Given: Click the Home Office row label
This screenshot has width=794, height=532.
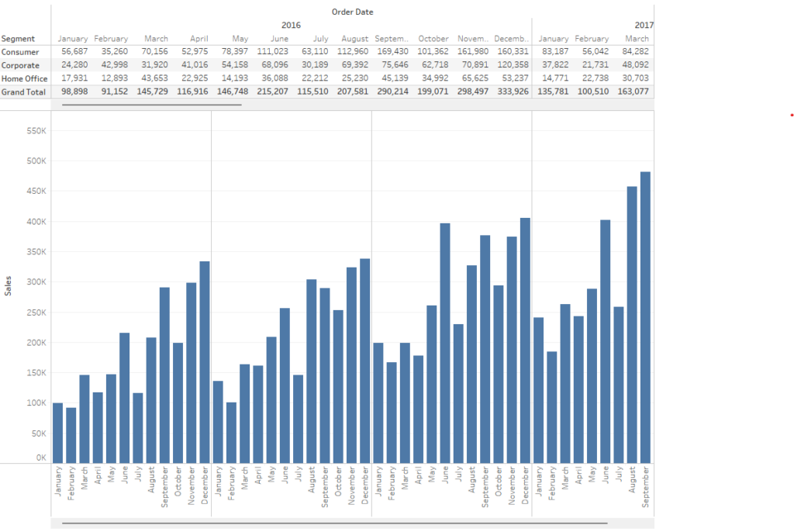Looking at the screenshot, I should (24, 78).
